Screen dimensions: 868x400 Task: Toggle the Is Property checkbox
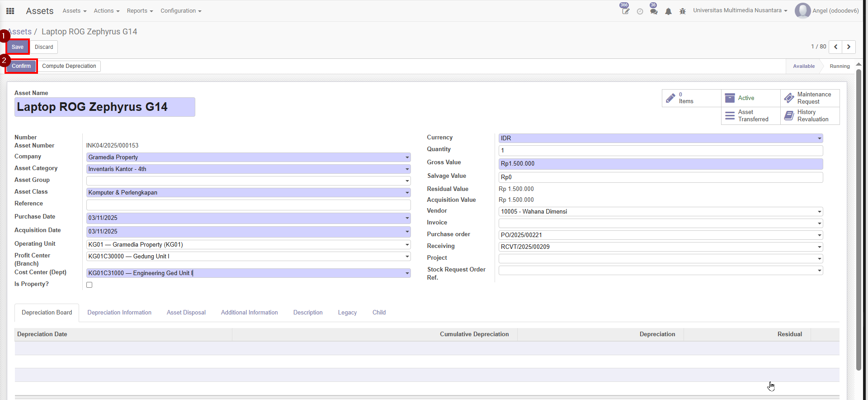[x=90, y=285]
